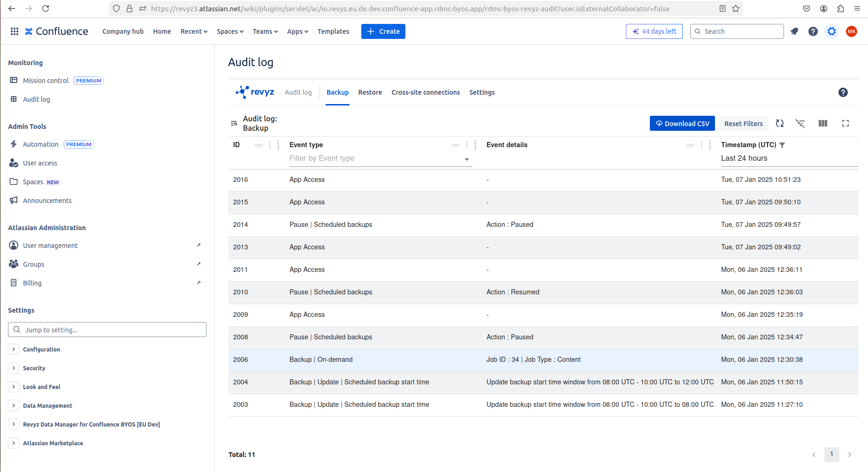Toggle the filter row icon
Viewport: 868px width, 472px height.
coord(800,123)
